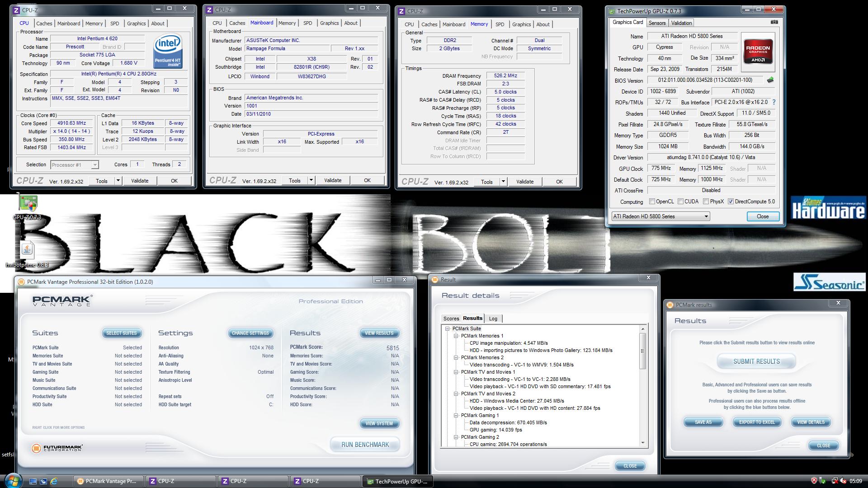Collapse the PCMark Suite tree node
The height and width of the screenshot is (488, 868).
[x=448, y=328]
